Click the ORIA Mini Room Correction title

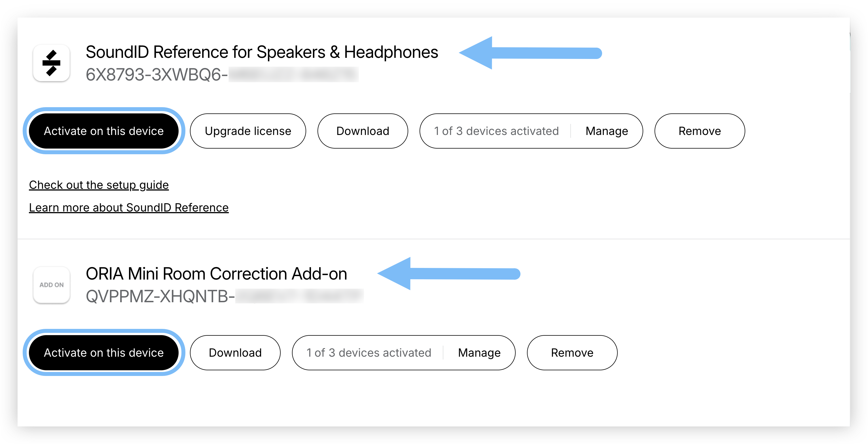tap(216, 274)
